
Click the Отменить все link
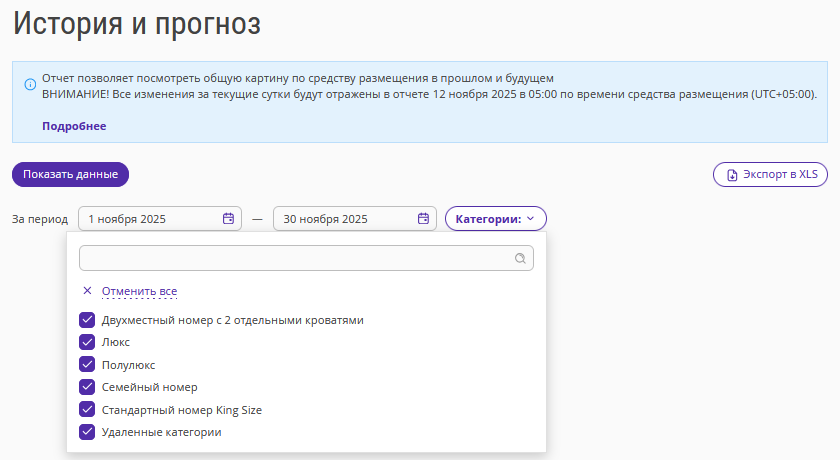139,291
